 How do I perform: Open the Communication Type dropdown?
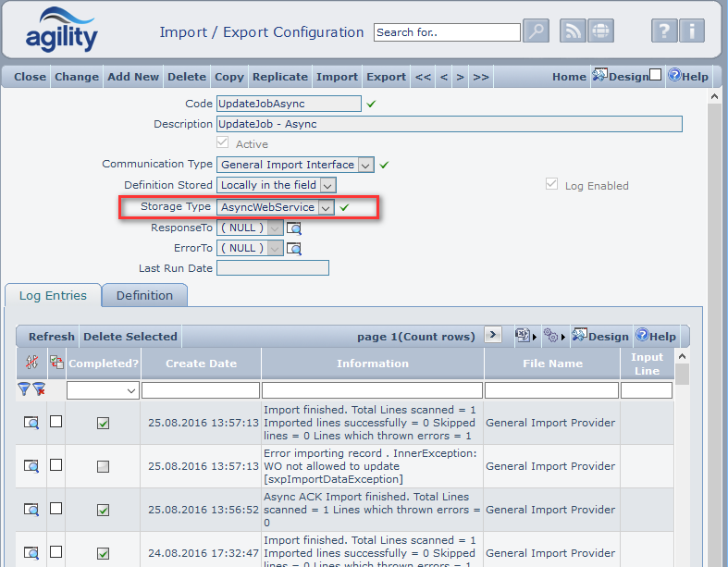click(x=365, y=165)
